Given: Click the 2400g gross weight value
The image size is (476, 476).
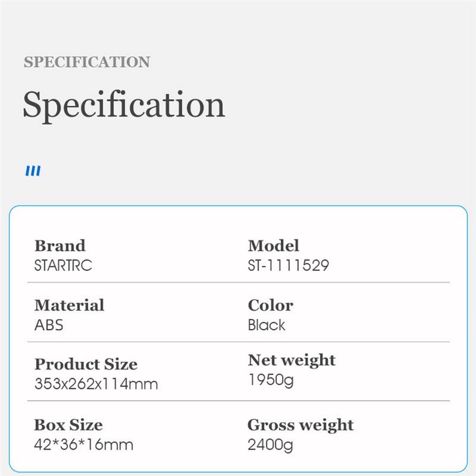Looking at the screenshot, I should [271, 444].
